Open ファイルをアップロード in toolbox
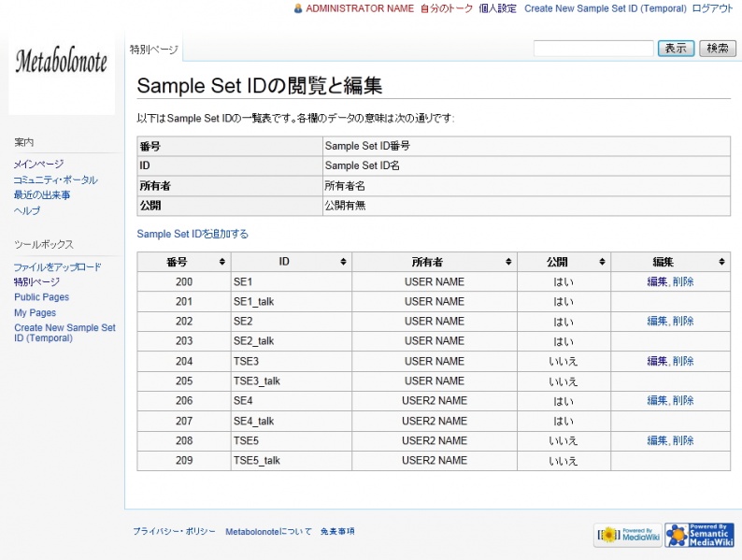This screenshot has width=742, height=560. tap(57, 267)
